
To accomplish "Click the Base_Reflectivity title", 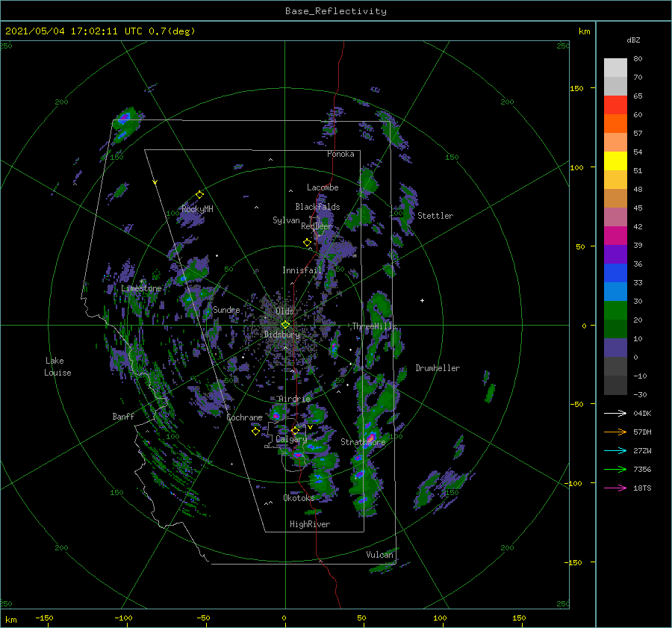I will pyautogui.click(x=336, y=11).
